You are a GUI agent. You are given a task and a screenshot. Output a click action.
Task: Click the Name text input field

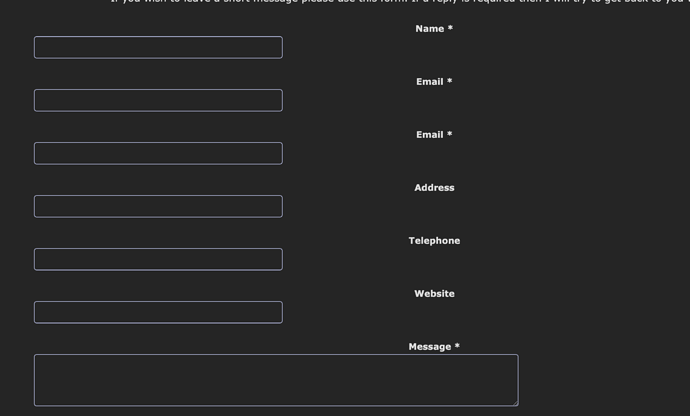point(158,47)
